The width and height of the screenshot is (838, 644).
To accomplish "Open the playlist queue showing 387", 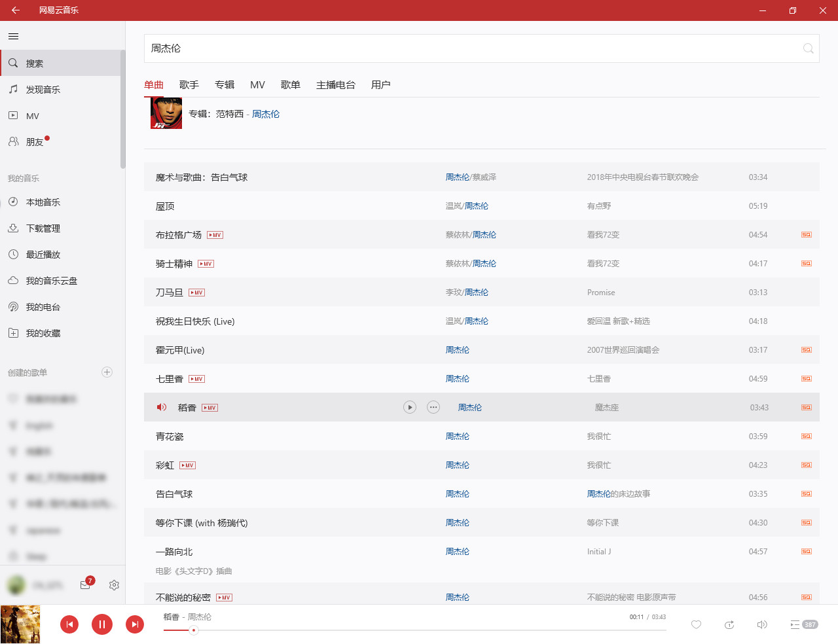I will (x=803, y=625).
